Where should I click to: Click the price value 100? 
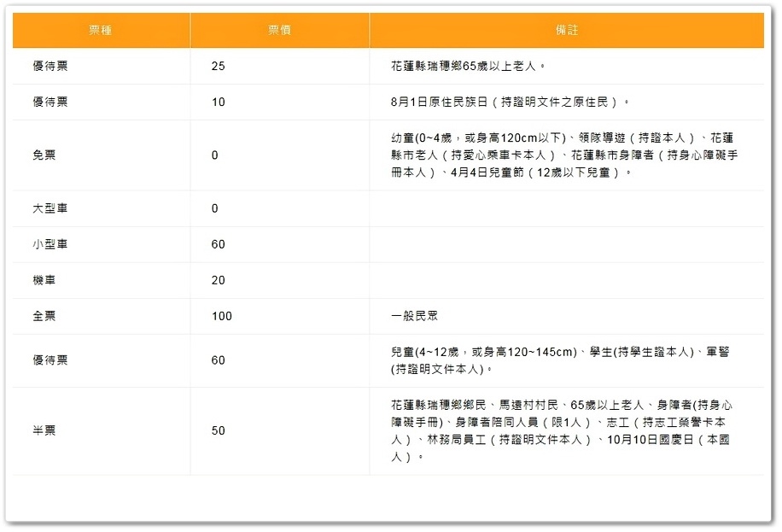click(x=221, y=317)
